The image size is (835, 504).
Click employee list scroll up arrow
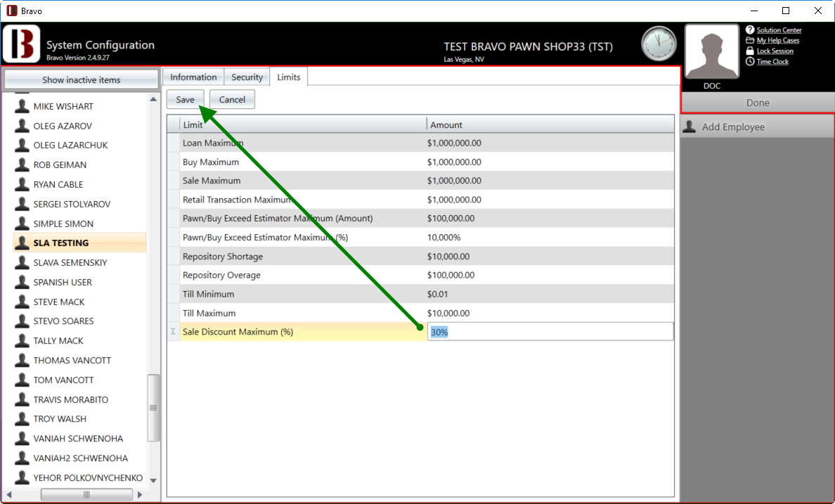pyautogui.click(x=153, y=99)
